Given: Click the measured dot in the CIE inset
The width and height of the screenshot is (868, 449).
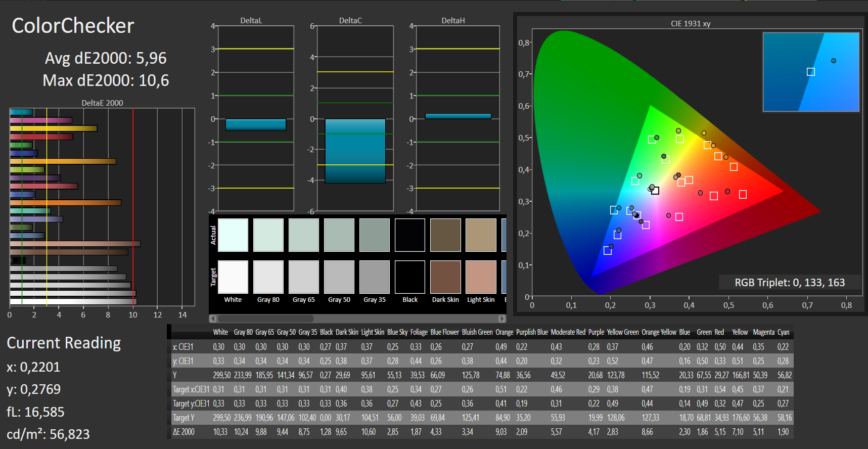Looking at the screenshot, I should coord(834,61).
